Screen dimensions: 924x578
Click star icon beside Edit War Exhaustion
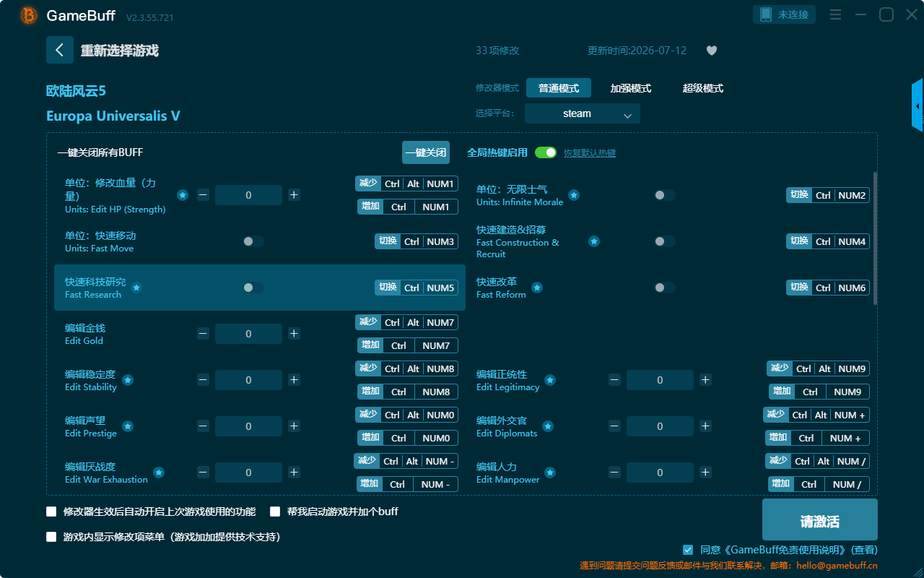159,473
